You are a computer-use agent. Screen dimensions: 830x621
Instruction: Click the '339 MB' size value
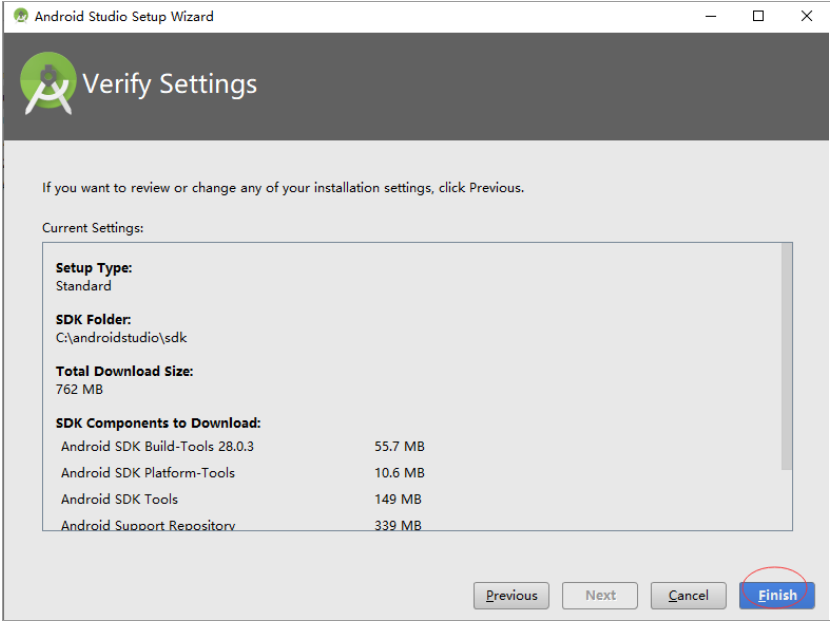(x=398, y=525)
